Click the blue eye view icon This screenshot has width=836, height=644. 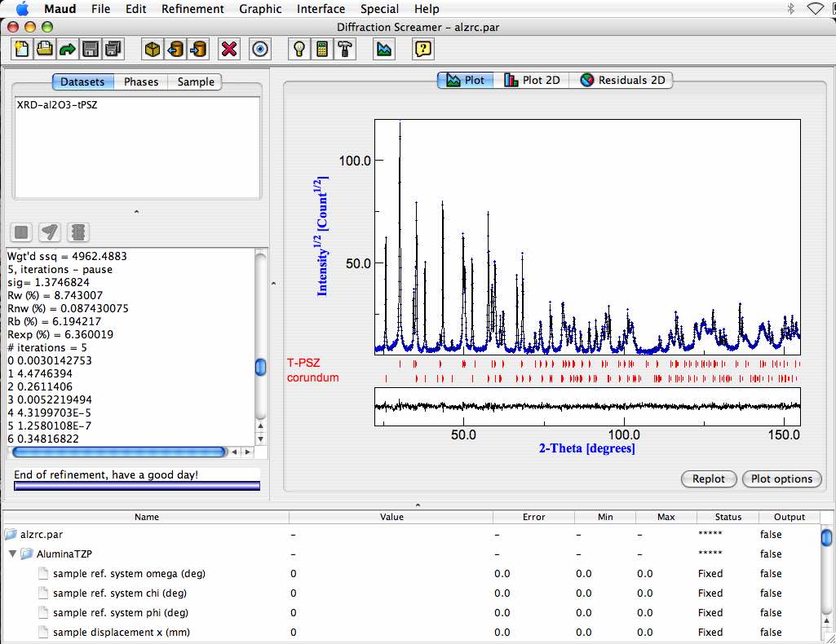260,49
